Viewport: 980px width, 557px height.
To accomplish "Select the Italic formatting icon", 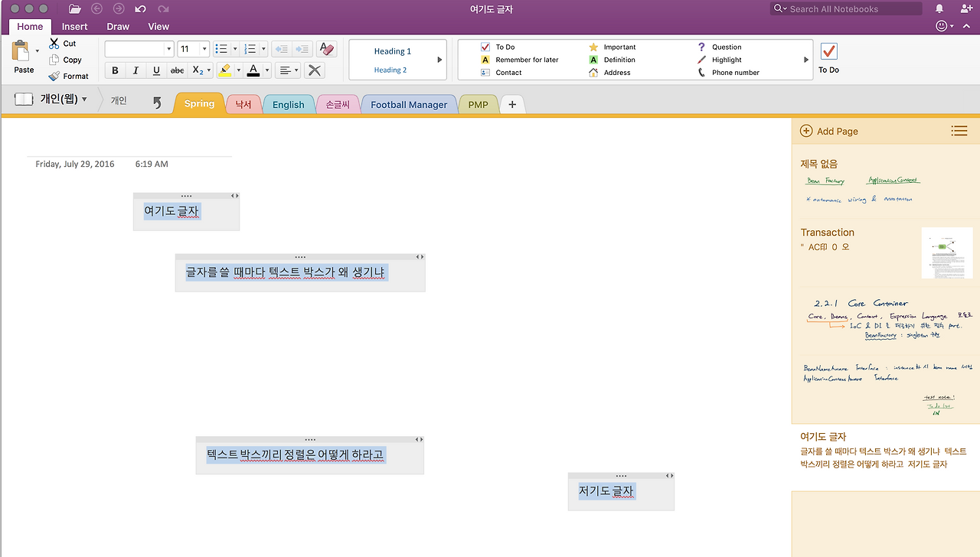I will tap(136, 70).
